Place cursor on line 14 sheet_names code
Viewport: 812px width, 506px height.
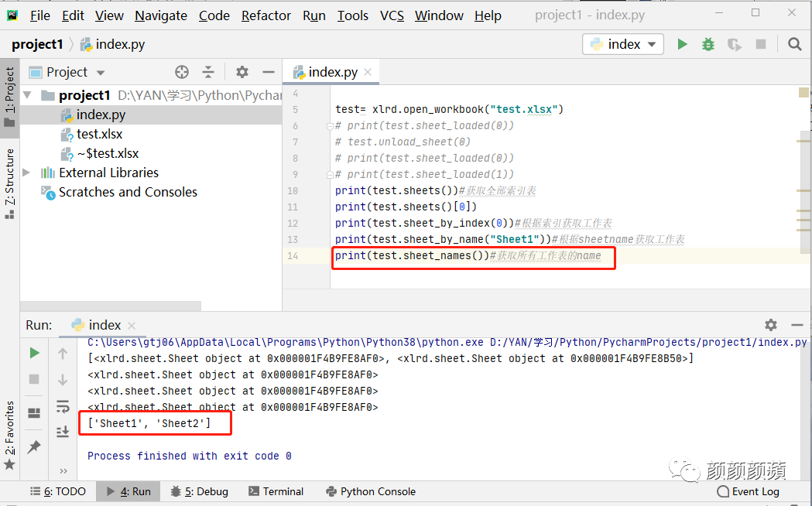pyautogui.click(x=412, y=255)
